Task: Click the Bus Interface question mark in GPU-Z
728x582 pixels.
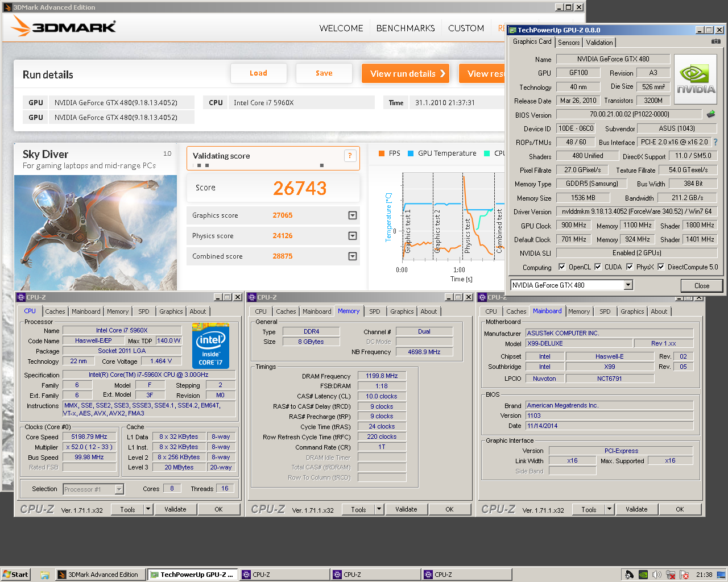Action: [715, 142]
